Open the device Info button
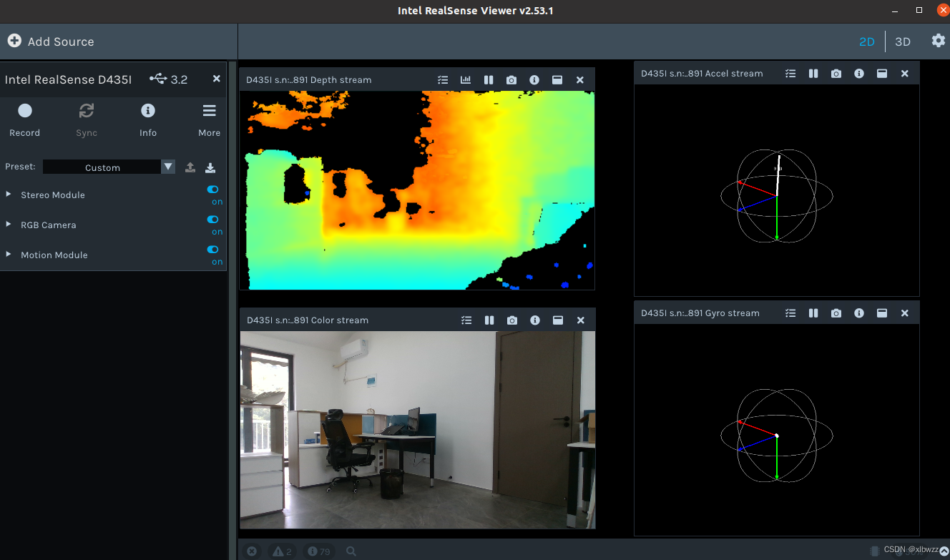 click(148, 119)
